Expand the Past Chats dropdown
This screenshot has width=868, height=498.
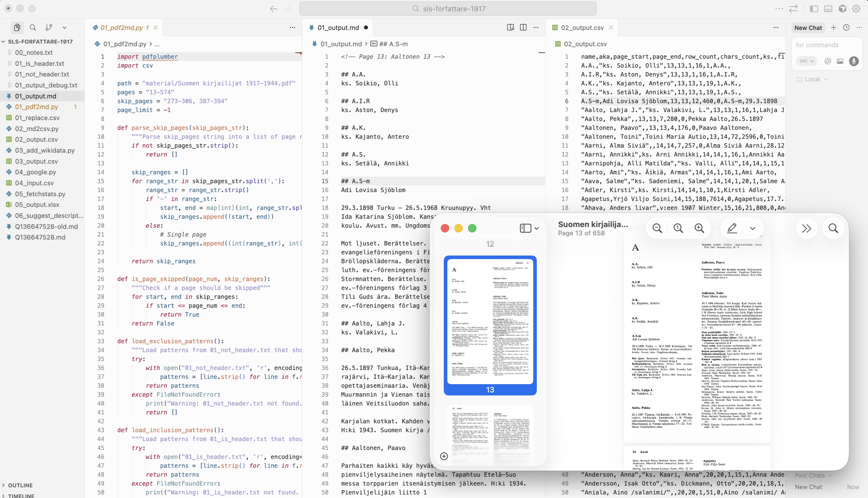click(x=813, y=475)
